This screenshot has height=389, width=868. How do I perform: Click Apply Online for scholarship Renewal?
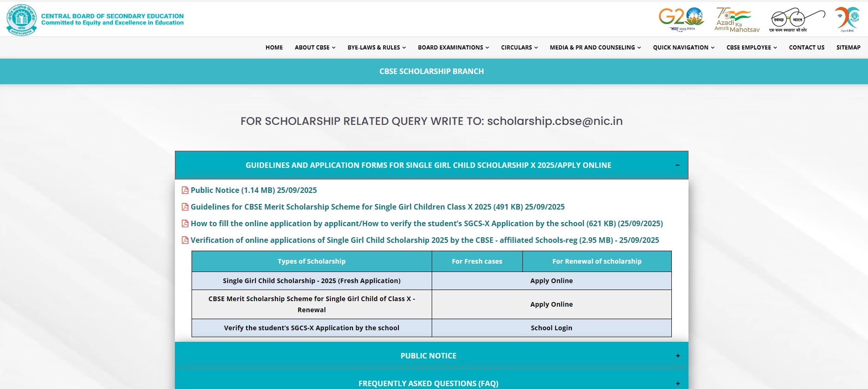[x=551, y=304]
